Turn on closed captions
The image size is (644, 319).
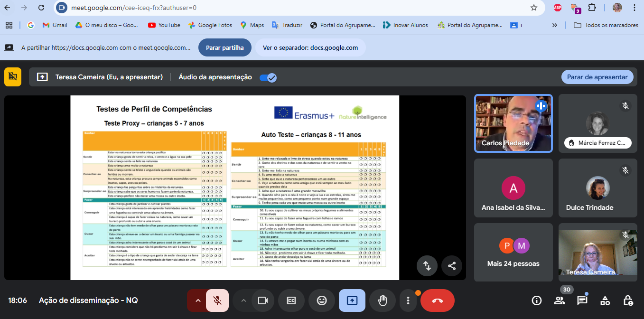[x=291, y=300]
